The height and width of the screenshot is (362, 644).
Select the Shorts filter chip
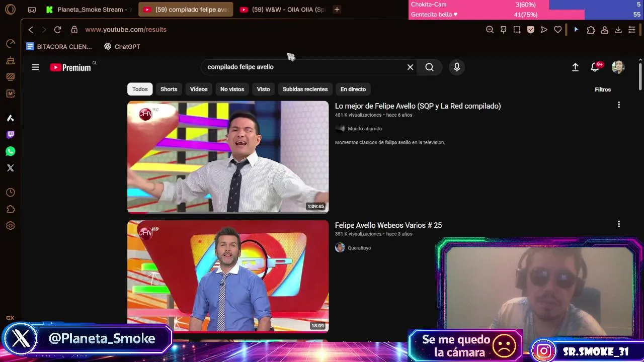(x=169, y=89)
